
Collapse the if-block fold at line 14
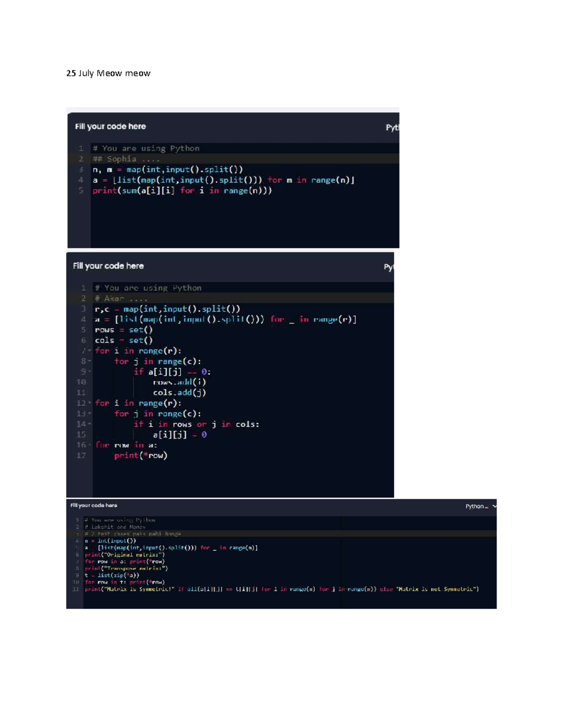90,424
